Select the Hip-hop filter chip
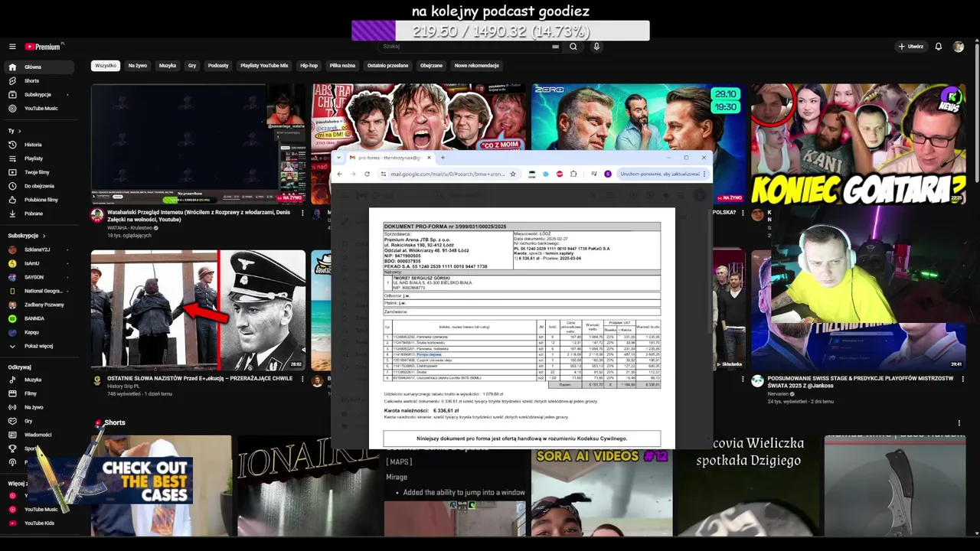Screen dimensions: 980x551 pyautogui.click(x=309, y=66)
